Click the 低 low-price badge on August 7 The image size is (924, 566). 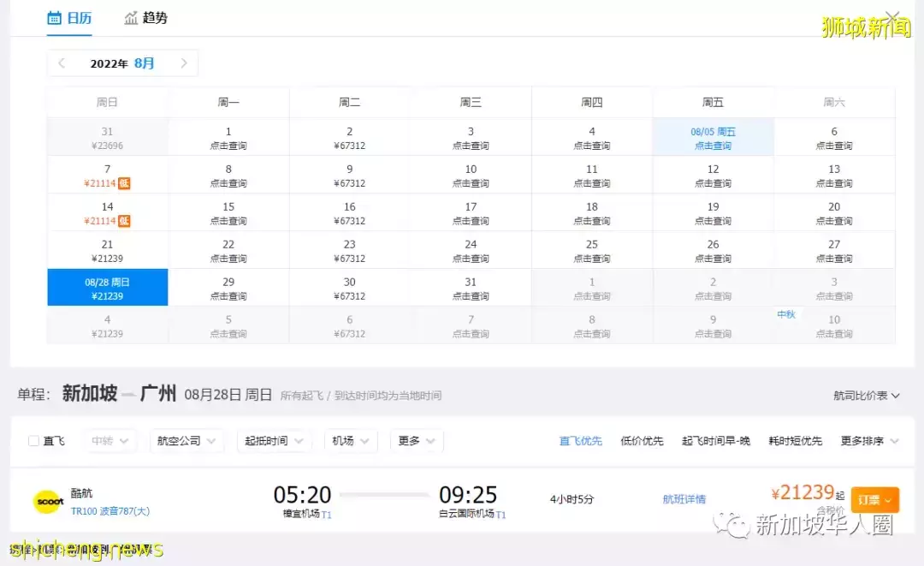click(122, 182)
